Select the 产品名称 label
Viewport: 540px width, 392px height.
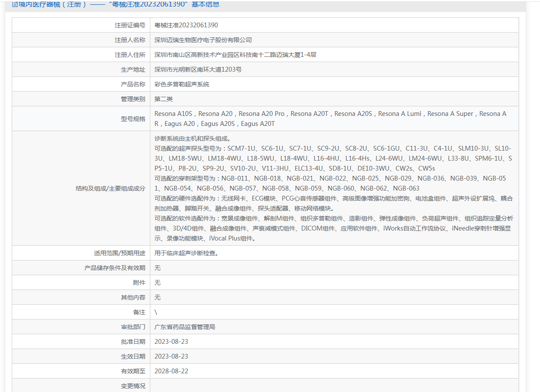pyautogui.click(x=133, y=84)
